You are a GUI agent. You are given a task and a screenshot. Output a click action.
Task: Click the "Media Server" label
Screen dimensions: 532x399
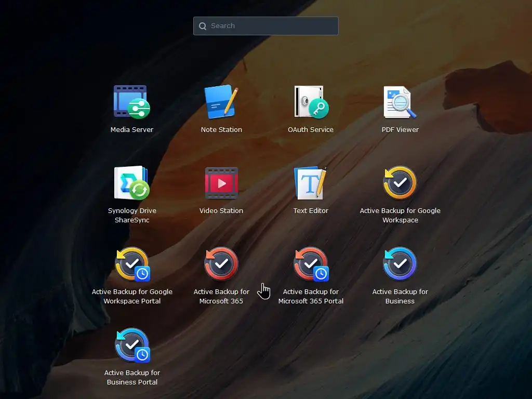[x=131, y=129]
